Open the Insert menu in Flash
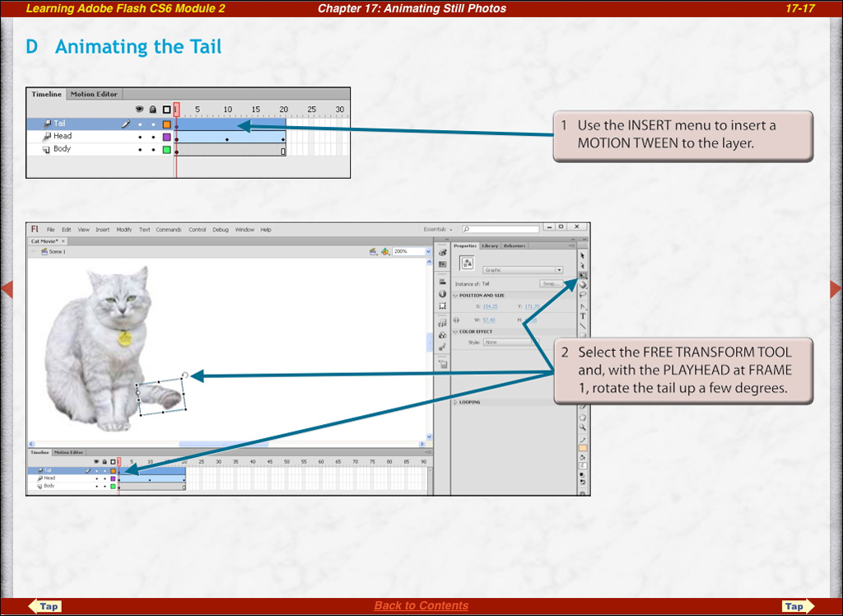The width and height of the screenshot is (843, 616). click(x=102, y=230)
